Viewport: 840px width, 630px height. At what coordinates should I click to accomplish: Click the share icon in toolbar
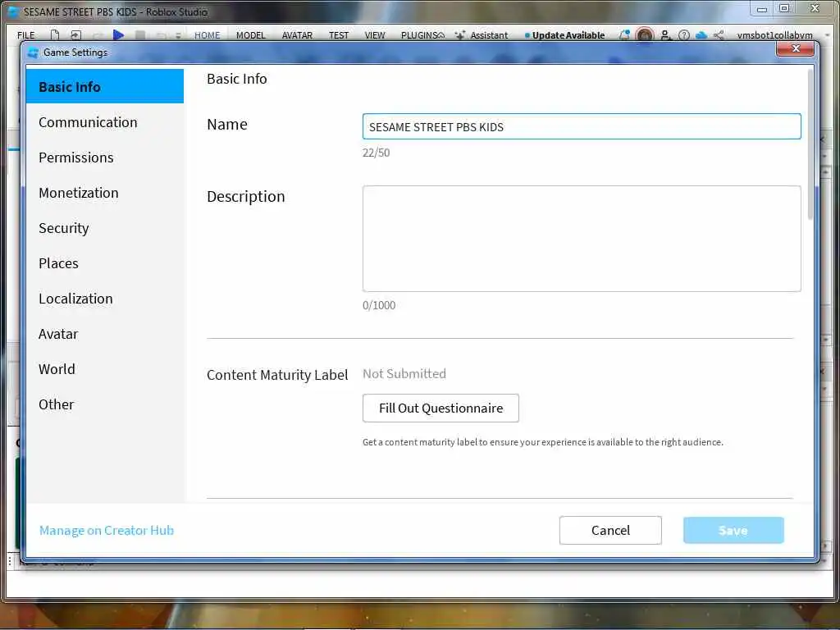pos(719,34)
